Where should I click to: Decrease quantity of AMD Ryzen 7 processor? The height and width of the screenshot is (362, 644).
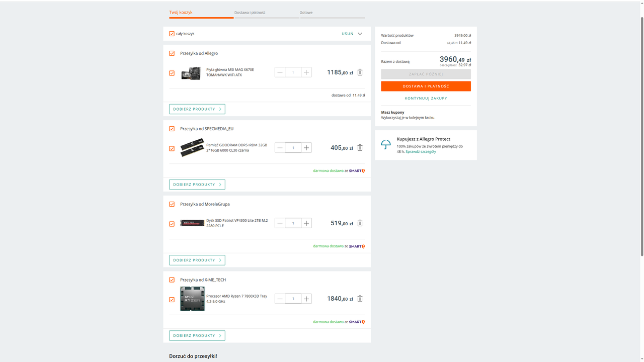click(280, 299)
